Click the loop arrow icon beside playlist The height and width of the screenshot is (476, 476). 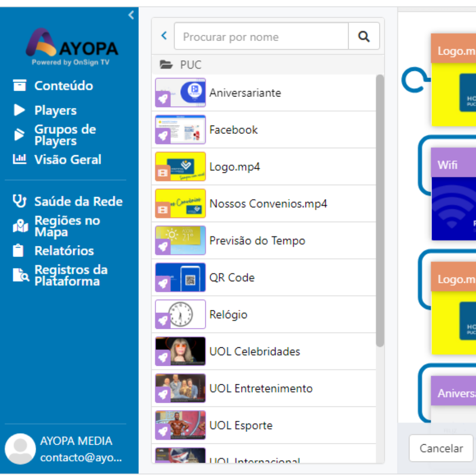click(x=415, y=80)
